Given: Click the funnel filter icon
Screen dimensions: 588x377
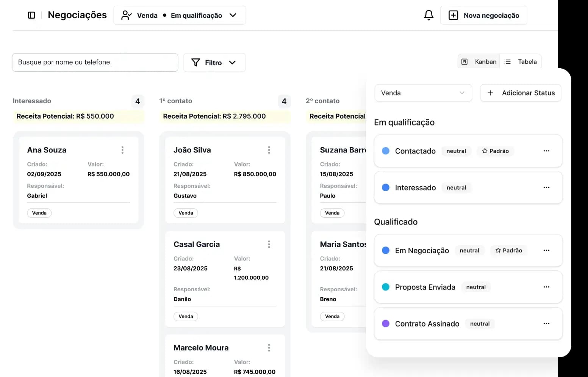Looking at the screenshot, I should point(195,62).
